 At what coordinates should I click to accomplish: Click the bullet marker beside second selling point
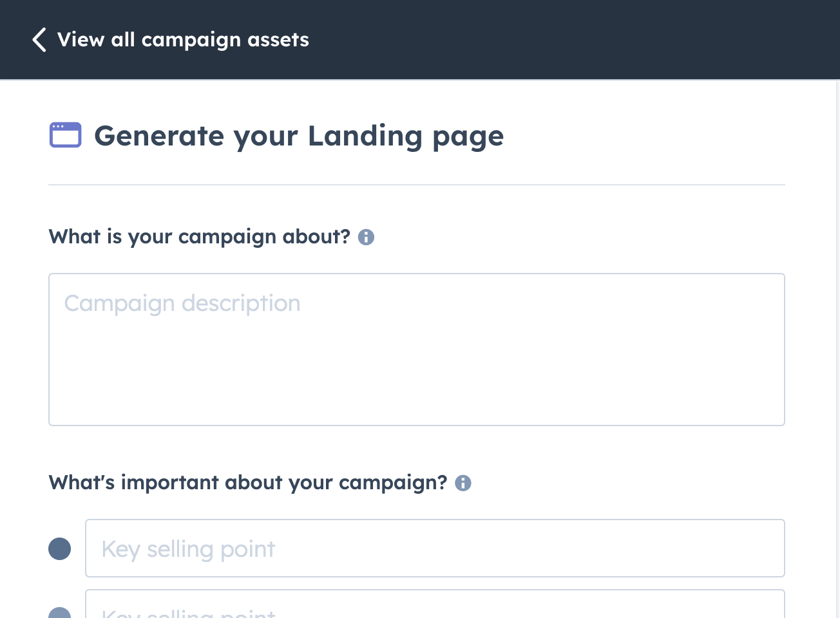pos(60,613)
